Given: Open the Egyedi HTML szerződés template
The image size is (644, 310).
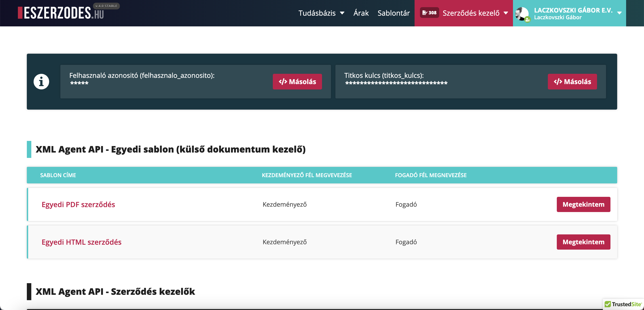Looking at the screenshot, I should coord(81,242).
